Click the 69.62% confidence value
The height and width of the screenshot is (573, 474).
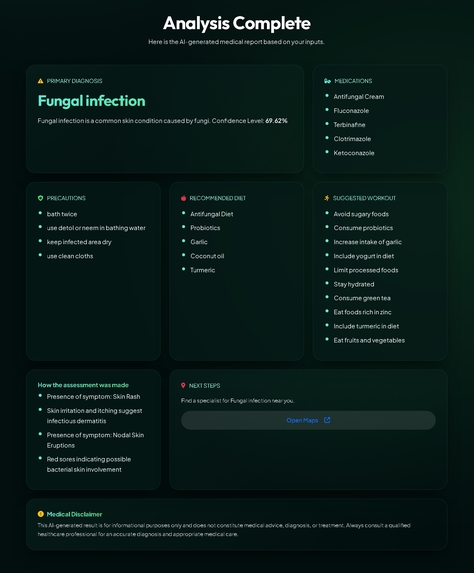pos(276,121)
